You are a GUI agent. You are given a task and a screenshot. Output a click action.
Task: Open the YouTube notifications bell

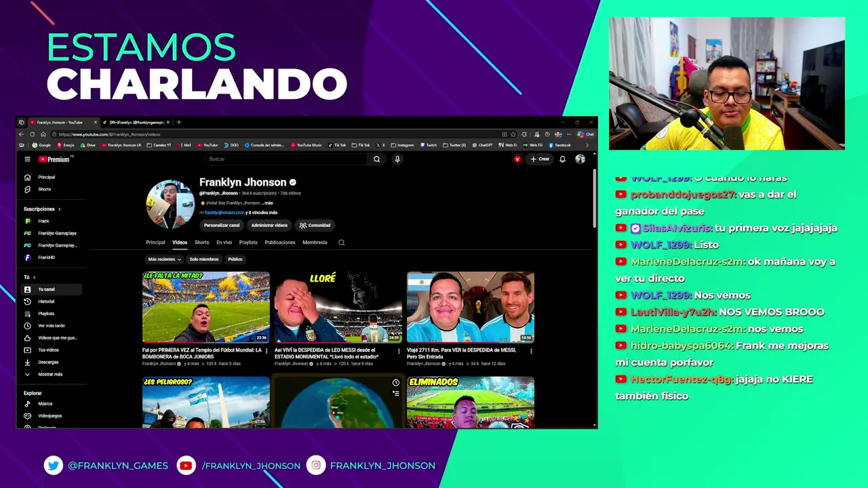click(562, 159)
